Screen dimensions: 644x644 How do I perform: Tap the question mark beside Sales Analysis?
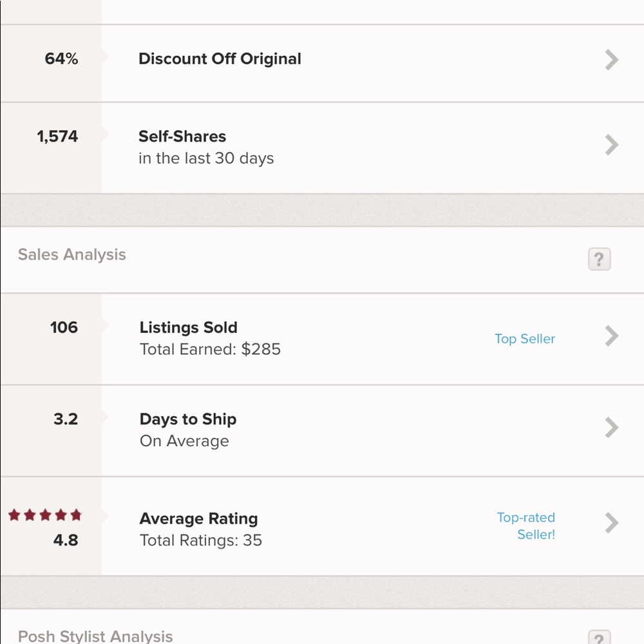[600, 259]
